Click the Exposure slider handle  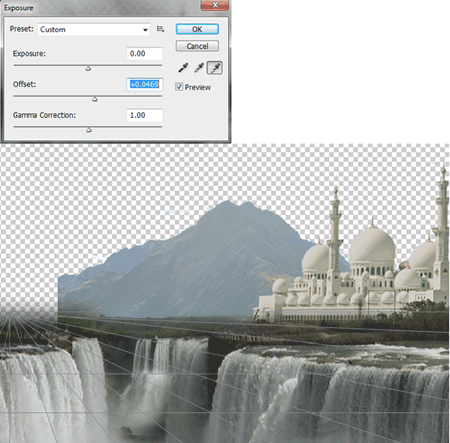coord(88,68)
